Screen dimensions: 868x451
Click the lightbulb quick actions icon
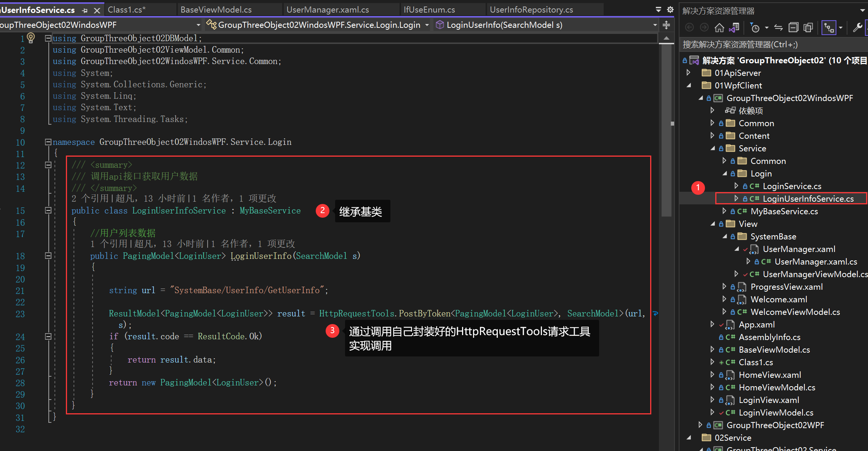[x=31, y=38]
